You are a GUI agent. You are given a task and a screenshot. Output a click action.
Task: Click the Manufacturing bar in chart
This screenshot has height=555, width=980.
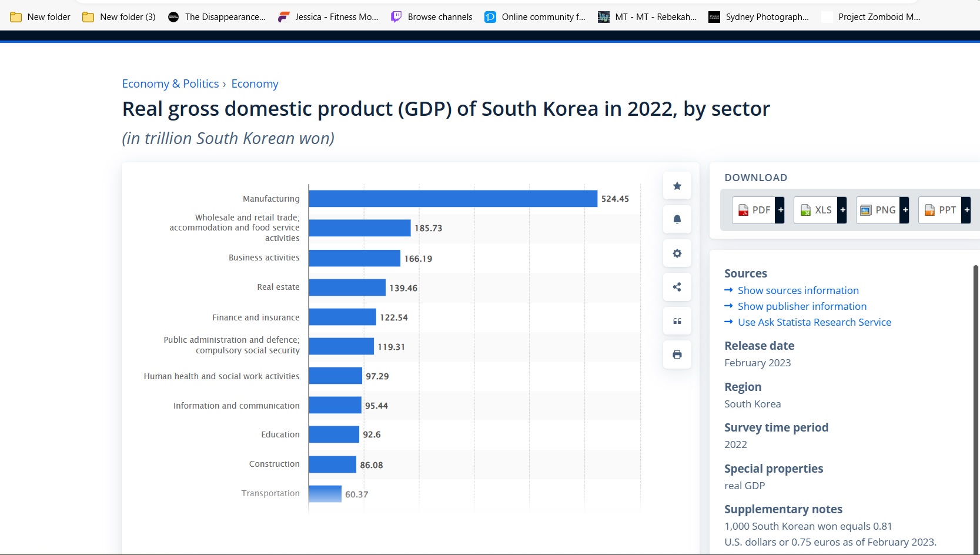point(453,199)
